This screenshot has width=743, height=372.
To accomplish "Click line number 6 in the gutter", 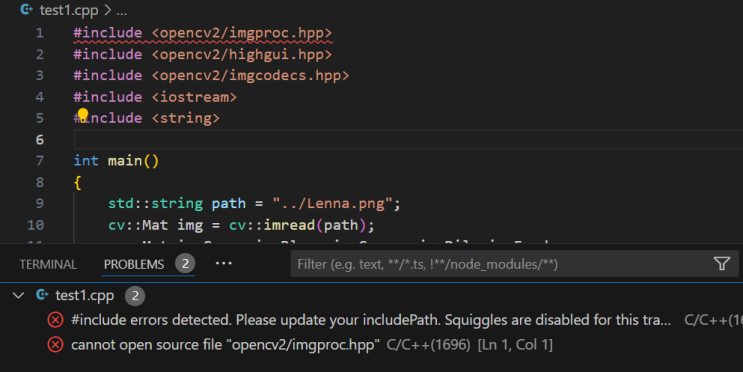I will coord(40,140).
